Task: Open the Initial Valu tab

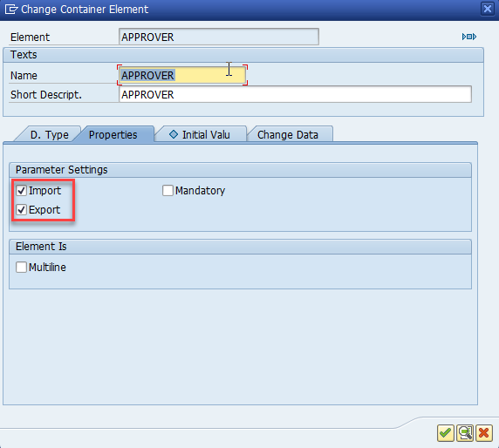Action: [x=201, y=134]
